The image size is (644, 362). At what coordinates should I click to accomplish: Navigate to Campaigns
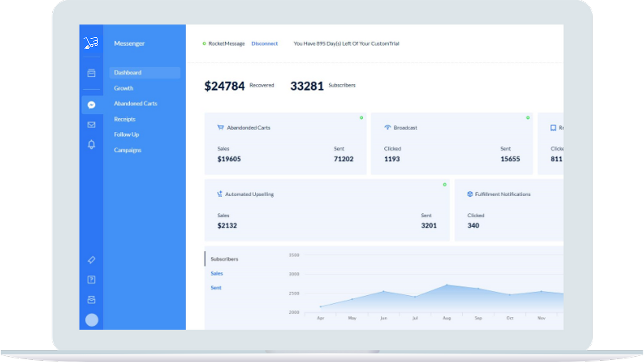(128, 150)
